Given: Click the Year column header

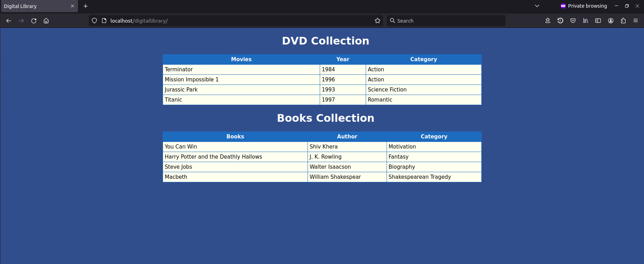Looking at the screenshot, I should 343,59.
